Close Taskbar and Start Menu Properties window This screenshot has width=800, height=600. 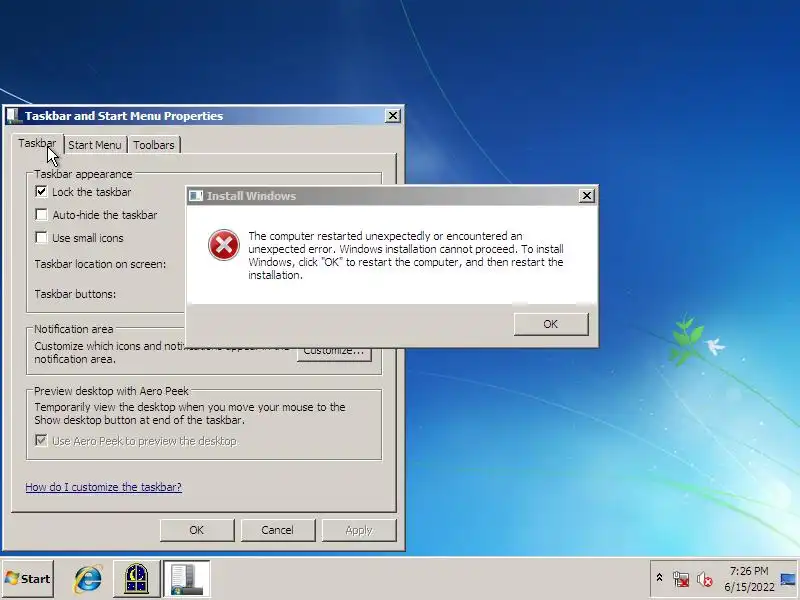coord(392,116)
